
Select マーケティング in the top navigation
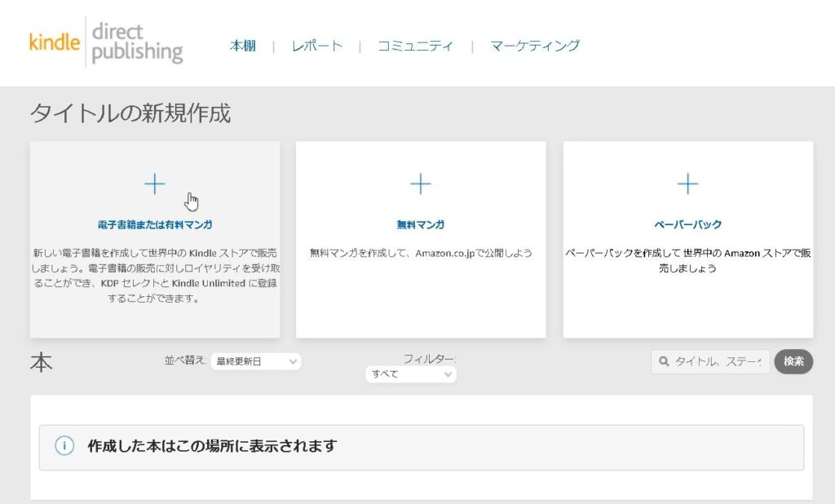(535, 46)
